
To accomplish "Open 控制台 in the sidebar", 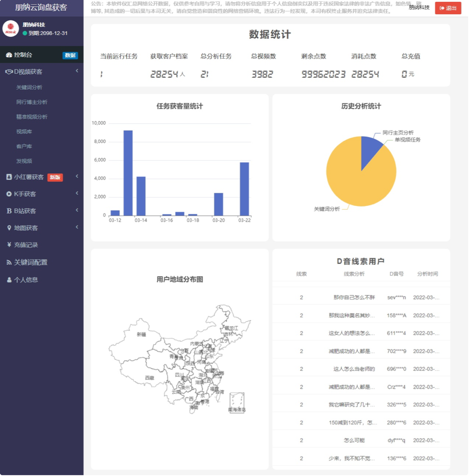I will (41, 55).
